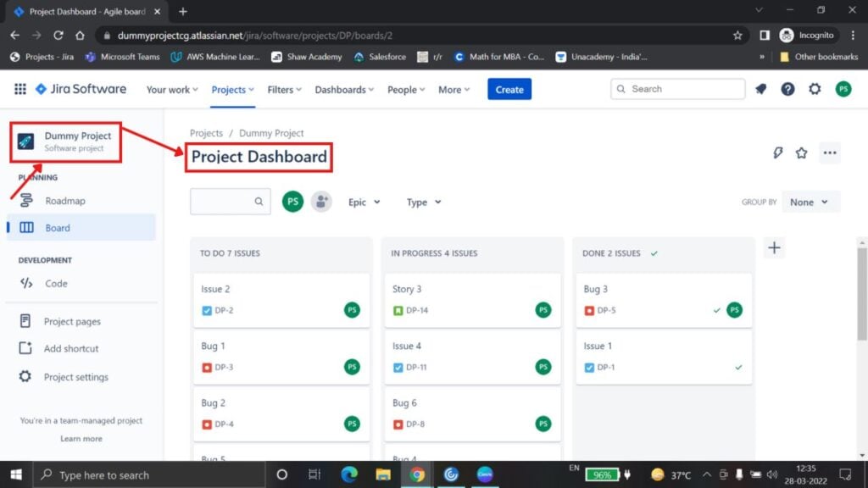This screenshot has height=488, width=868.
Task: Reload the page in browser
Action: pyautogui.click(x=58, y=36)
